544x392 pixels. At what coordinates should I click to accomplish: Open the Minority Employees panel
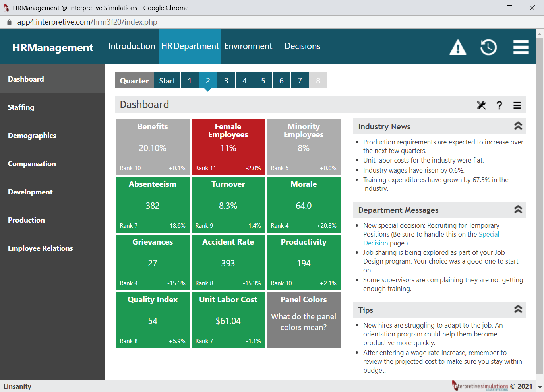tap(304, 147)
